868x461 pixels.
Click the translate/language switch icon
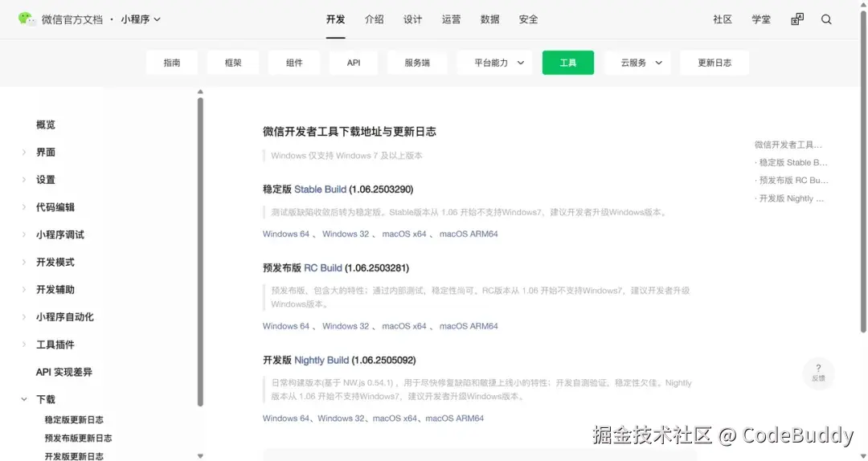pyautogui.click(x=797, y=19)
